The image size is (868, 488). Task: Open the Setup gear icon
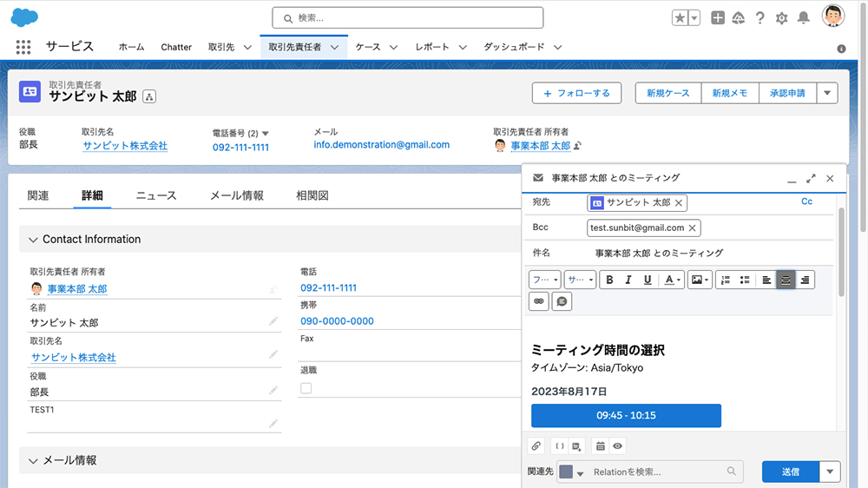click(x=782, y=18)
